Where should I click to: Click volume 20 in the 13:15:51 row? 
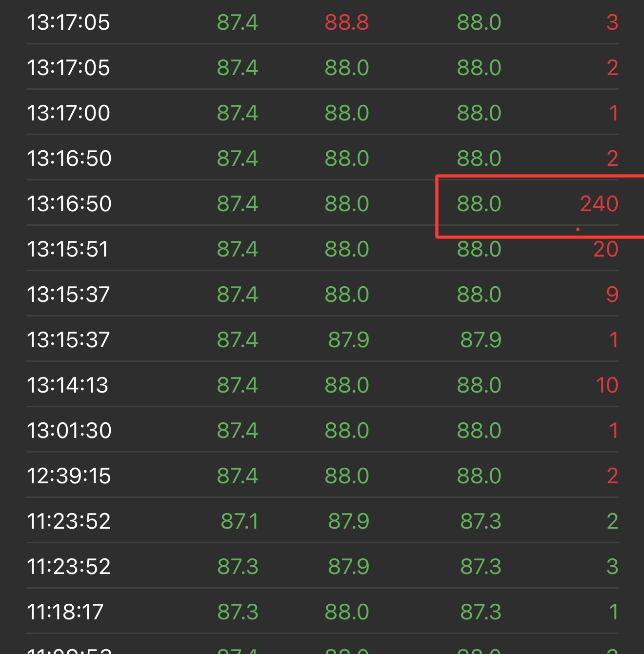click(x=605, y=249)
